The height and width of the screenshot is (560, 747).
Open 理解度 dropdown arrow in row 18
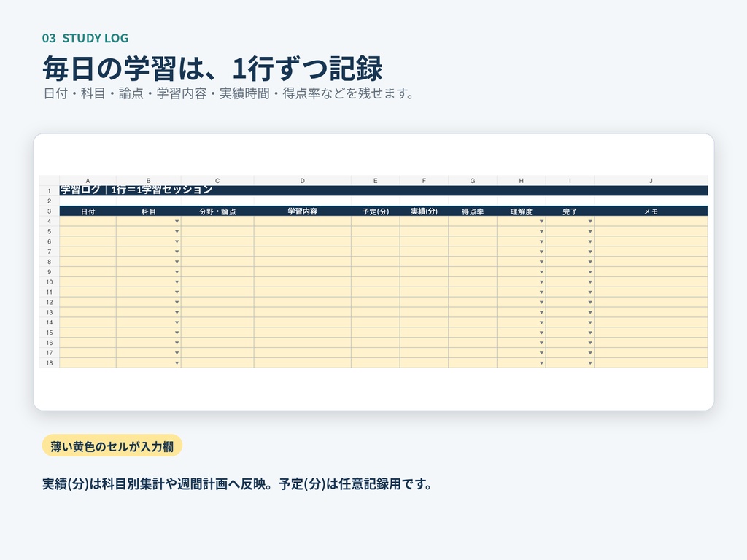point(541,363)
